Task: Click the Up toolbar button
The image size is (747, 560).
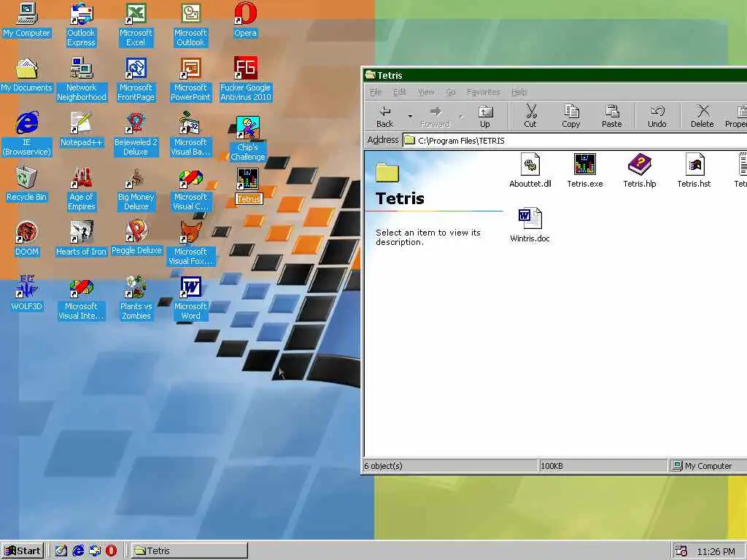Action: pos(485,116)
